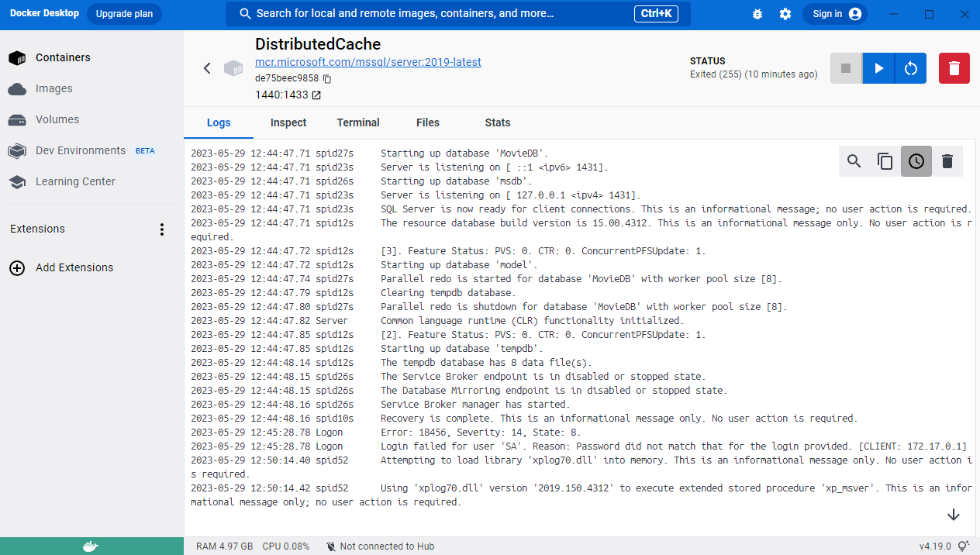Screen dimensions: 980x555
Task: Click the Upgrade plan button
Action: (x=124, y=14)
